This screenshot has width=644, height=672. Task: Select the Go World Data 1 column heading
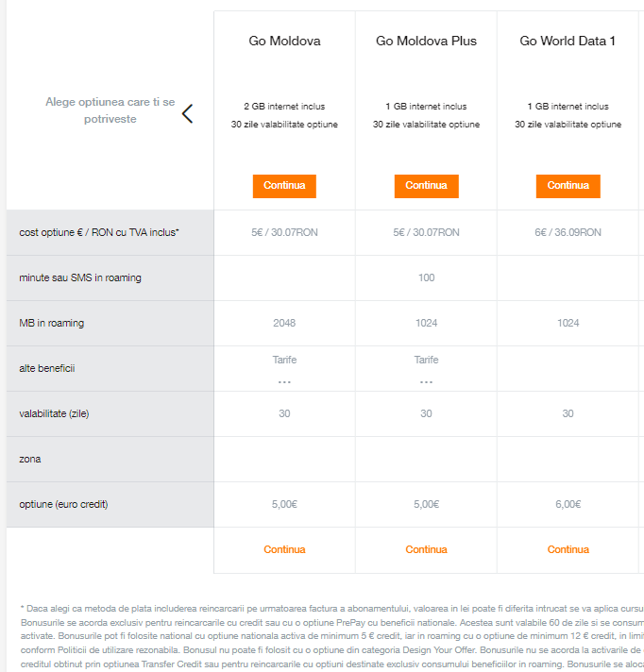(568, 41)
